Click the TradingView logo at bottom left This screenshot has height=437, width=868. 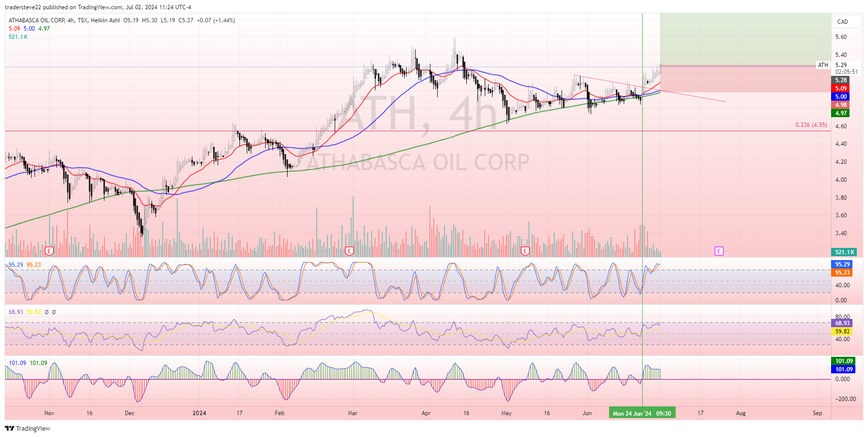[x=28, y=428]
